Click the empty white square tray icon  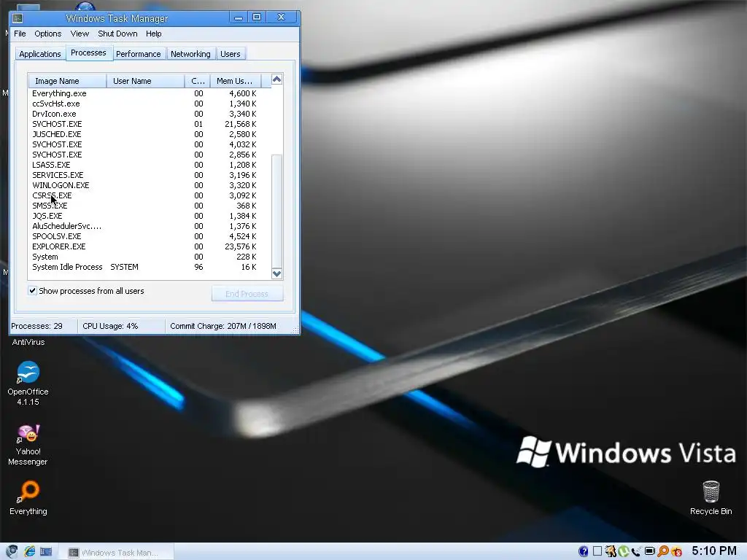coord(597,551)
